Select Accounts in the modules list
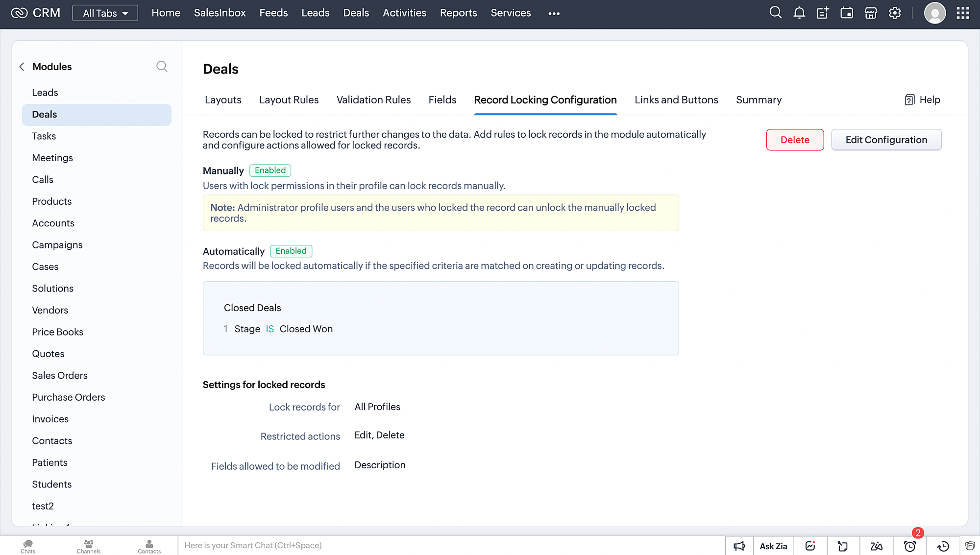The height and width of the screenshot is (555, 980). click(x=53, y=223)
